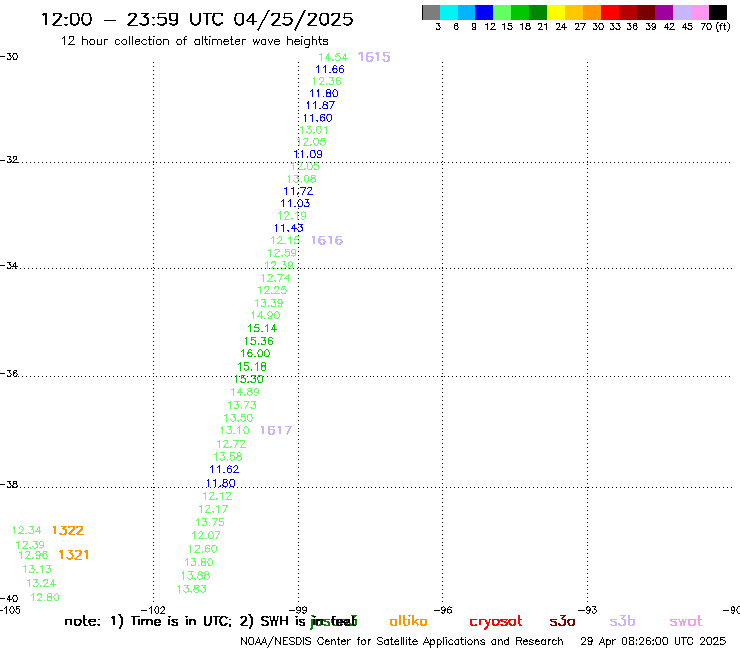Click the wave height value 14.54

coord(333,57)
